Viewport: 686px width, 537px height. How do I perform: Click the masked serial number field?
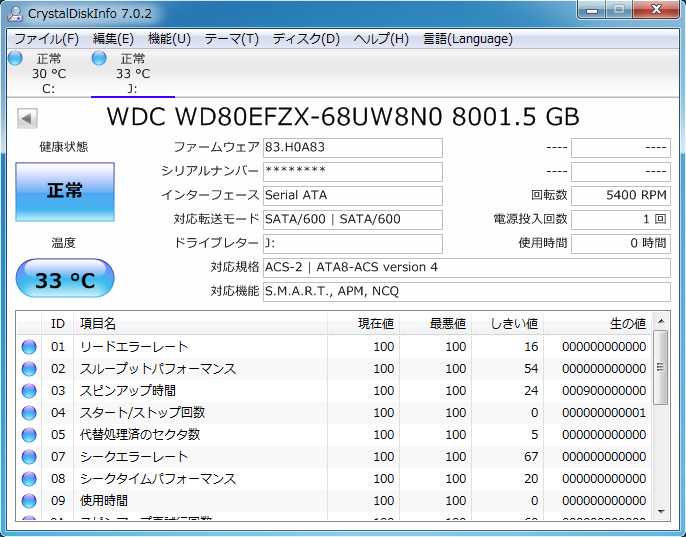(x=353, y=172)
